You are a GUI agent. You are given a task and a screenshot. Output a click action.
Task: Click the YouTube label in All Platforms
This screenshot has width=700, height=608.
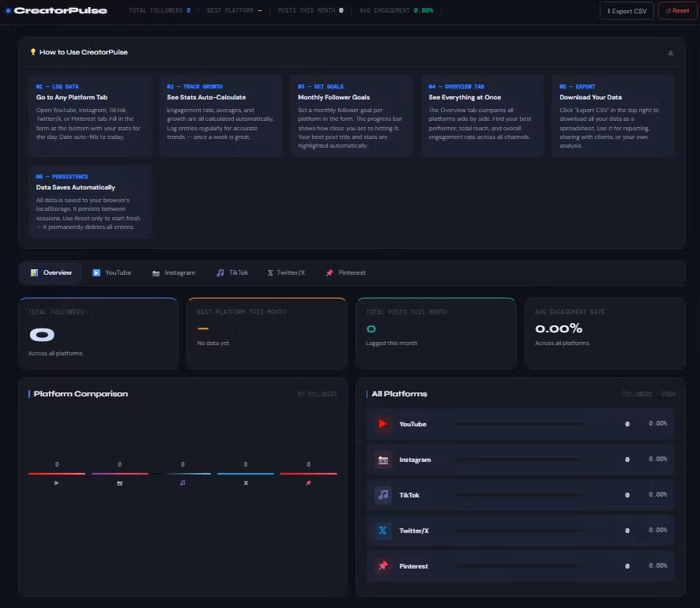tap(412, 424)
